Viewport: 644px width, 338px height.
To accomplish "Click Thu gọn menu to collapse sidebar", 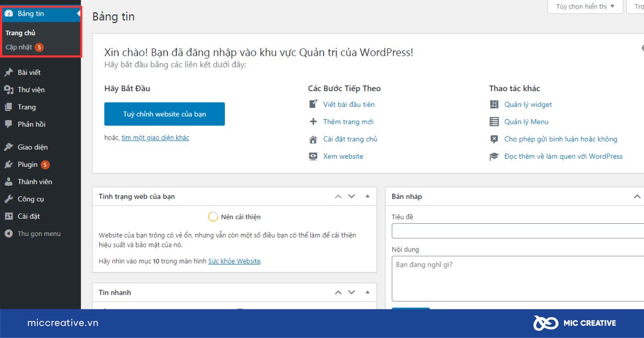I will [39, 233].
